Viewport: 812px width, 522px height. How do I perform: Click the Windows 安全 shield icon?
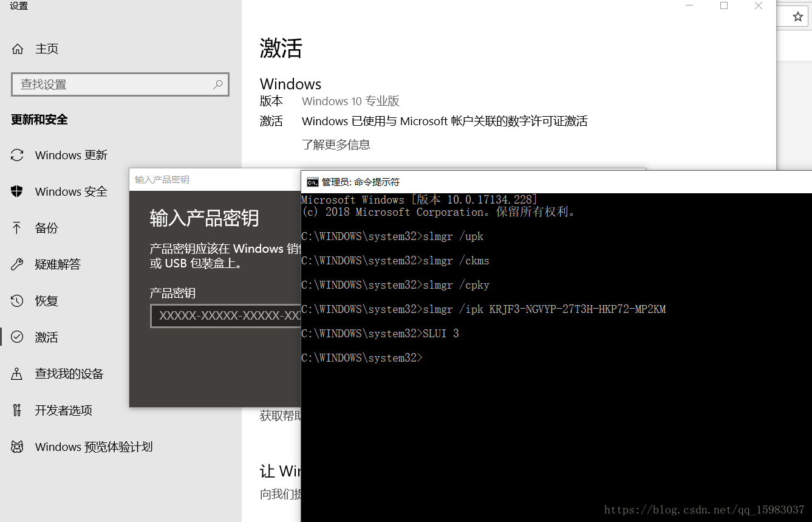[17, 191]
